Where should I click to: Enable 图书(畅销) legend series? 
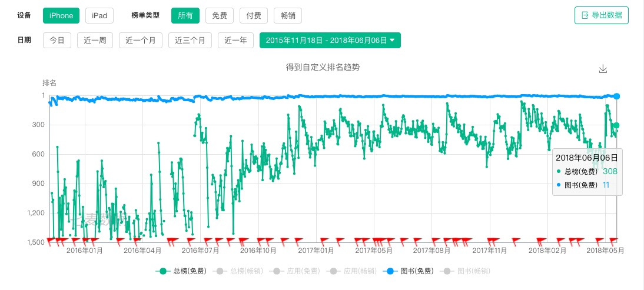pyautogui.click(x=464, y=271)
